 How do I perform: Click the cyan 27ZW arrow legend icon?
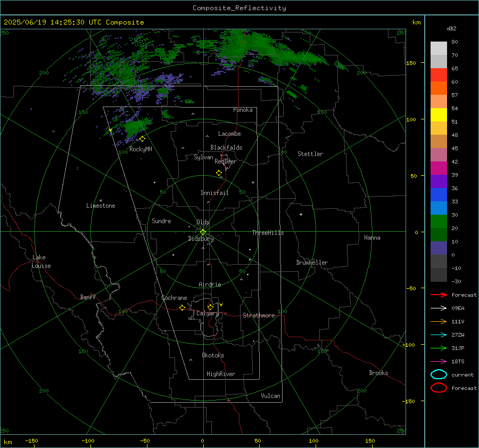(x=439, y=335)
